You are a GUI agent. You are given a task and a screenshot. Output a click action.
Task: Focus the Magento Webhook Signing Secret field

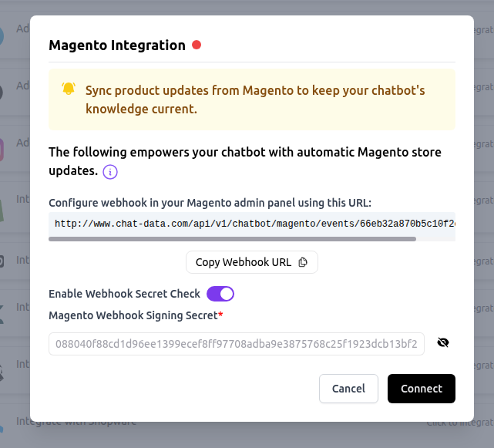236,344
